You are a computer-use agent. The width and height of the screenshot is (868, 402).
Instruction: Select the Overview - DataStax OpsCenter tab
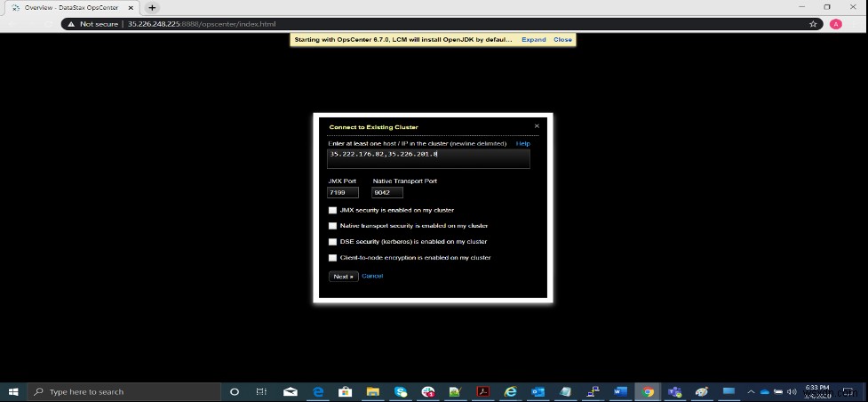point(71,8)
